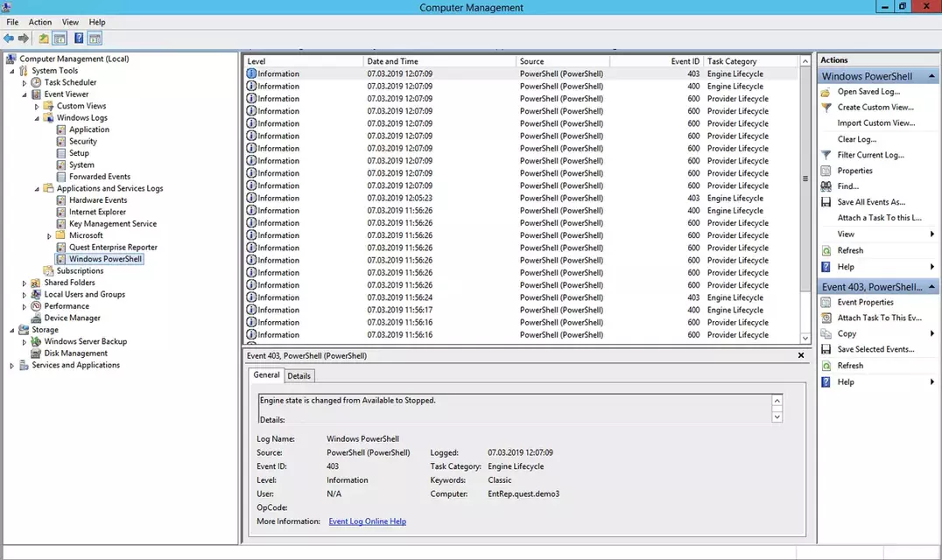
Task: Click the Security log icon
Action: 60,141
